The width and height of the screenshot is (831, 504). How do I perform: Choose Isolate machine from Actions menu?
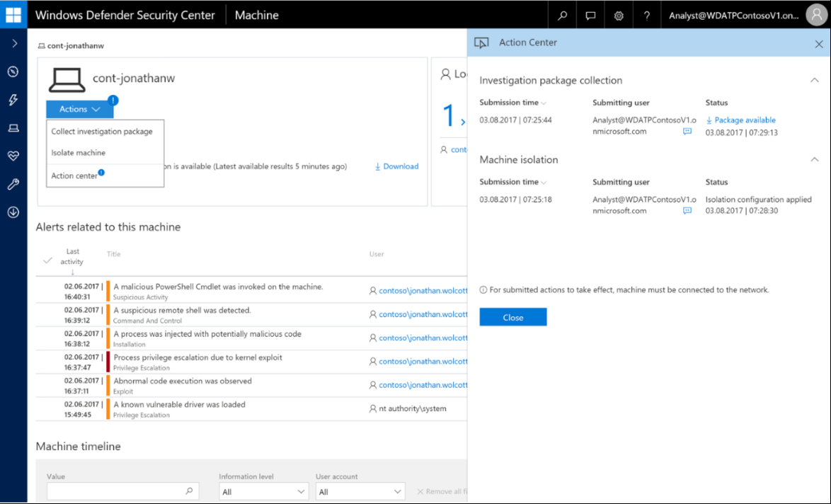click(x=79, y=153)
